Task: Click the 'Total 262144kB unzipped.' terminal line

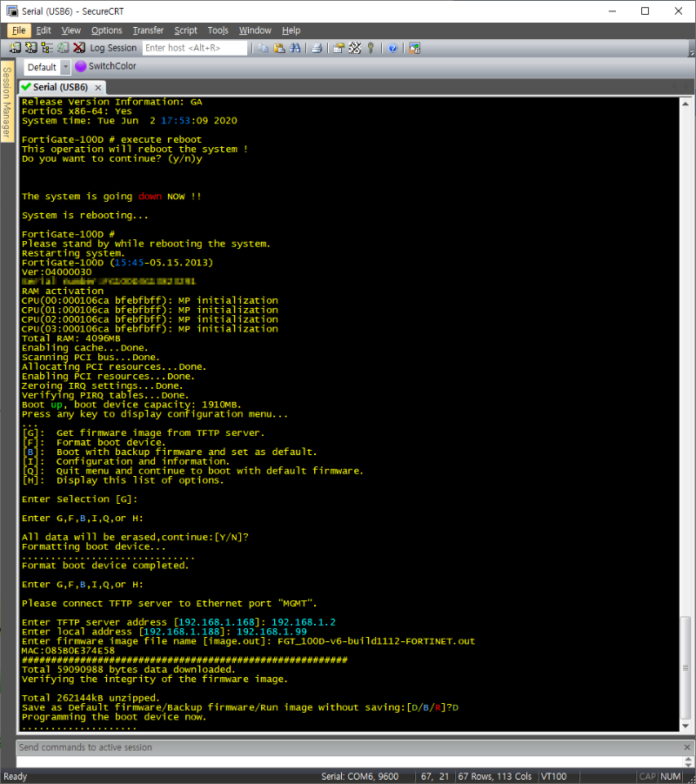Action: (x=90, y=698)
